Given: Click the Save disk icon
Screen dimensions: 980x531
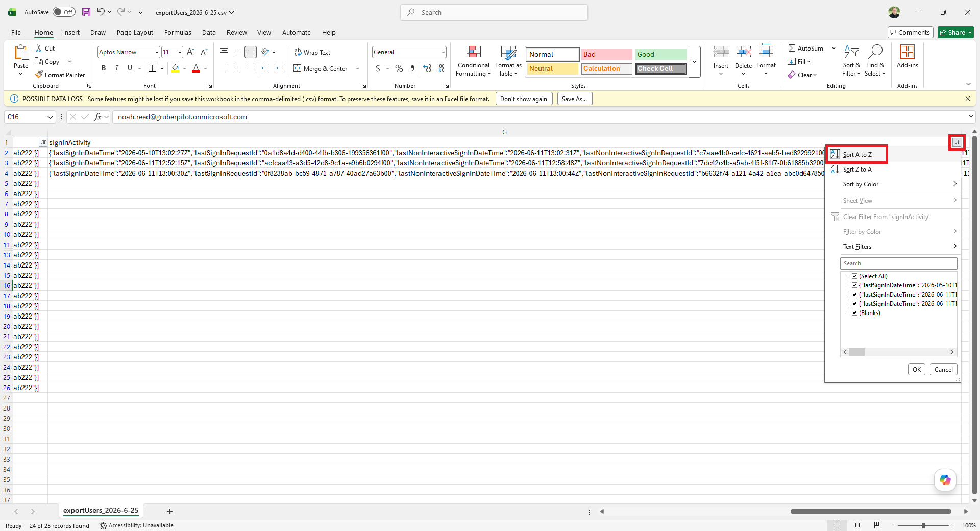Looking at the screenshot, I should [86, 12].
